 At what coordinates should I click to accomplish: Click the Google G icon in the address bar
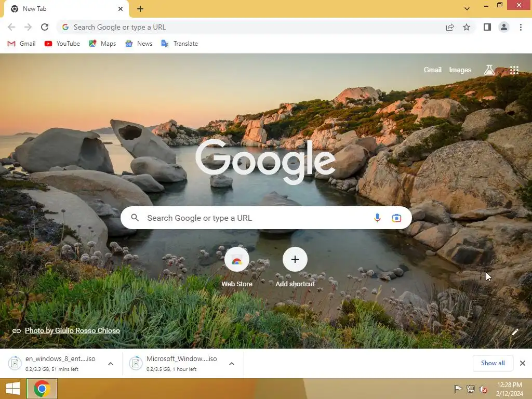coord(65,27)
